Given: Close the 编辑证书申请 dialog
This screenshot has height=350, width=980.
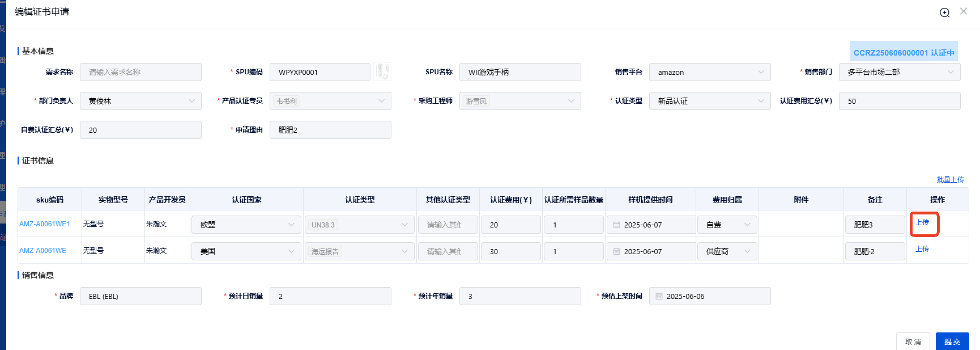Looking at the screenshot, I should [x=963, y=11].
